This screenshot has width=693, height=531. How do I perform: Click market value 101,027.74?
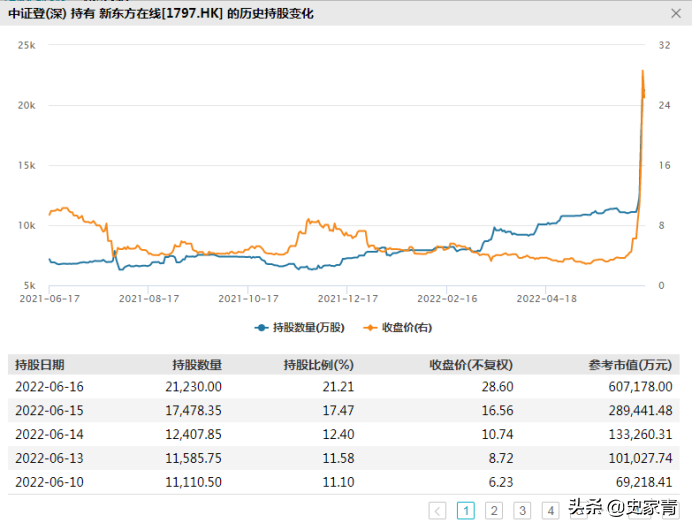(641, 458)
